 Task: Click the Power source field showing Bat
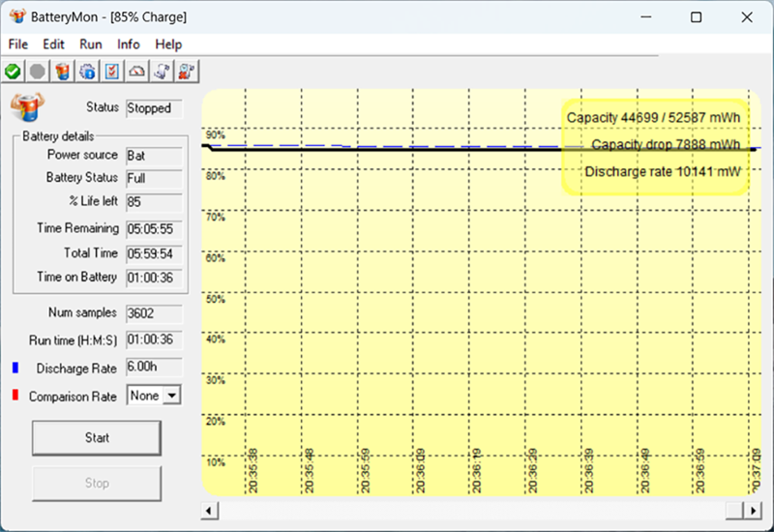point(154,156)
